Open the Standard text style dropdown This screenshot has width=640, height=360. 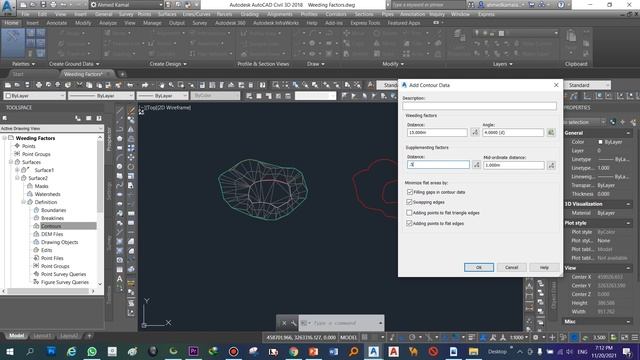click(x=587, y=85)
